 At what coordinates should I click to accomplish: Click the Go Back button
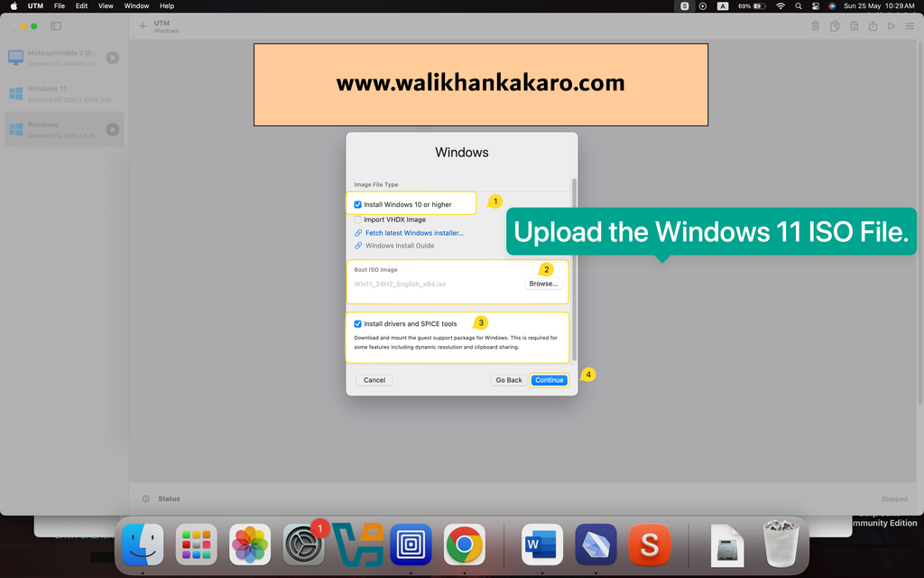click(x=509, y=380)
